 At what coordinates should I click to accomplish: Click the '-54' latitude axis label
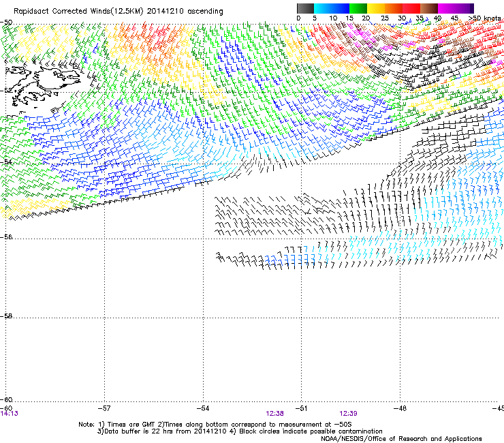pos(6,162)
